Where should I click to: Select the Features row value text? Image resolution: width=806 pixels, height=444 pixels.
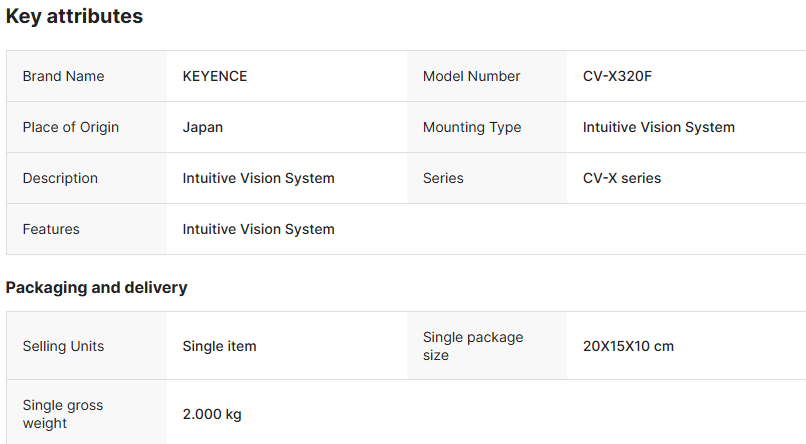[x=258, y=229]
